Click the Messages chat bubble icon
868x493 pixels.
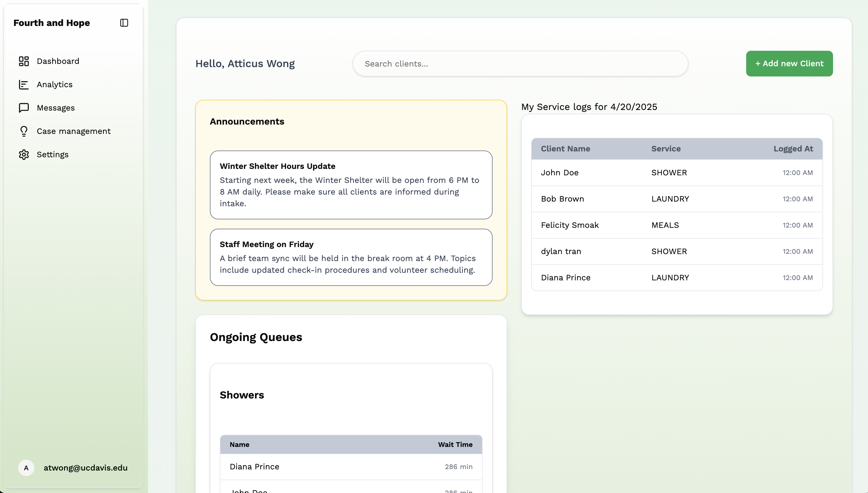24,108
